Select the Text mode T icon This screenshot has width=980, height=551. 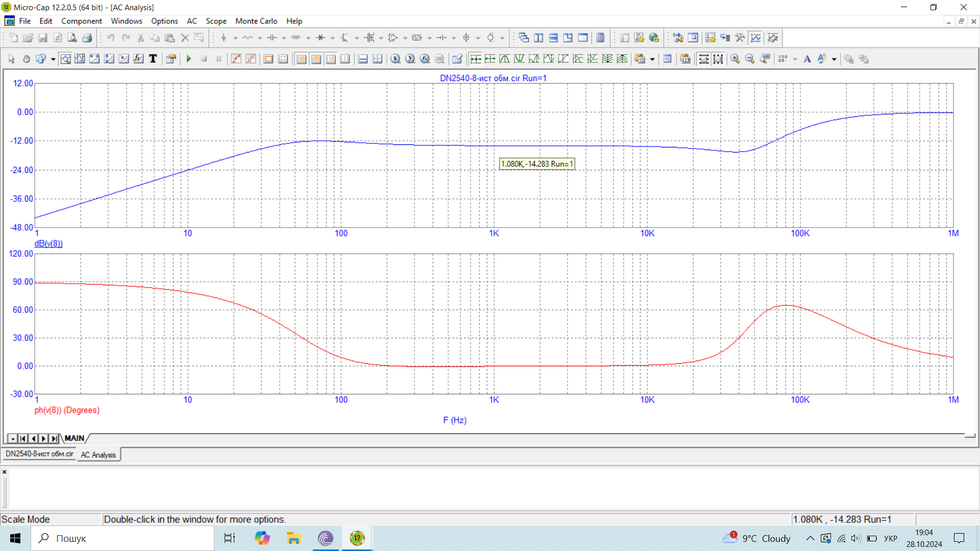pyautogui.click(x=153, y=59)
